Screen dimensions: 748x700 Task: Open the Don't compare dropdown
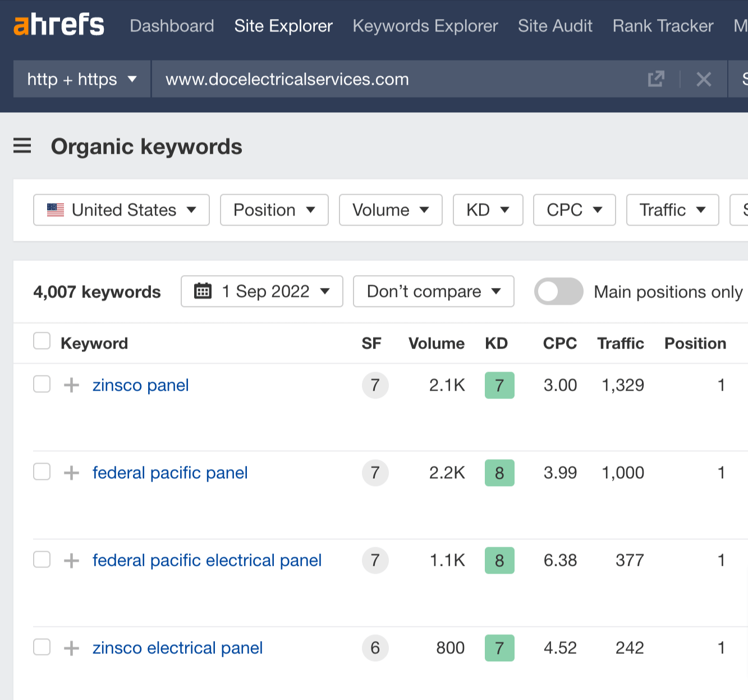[433, 291]
